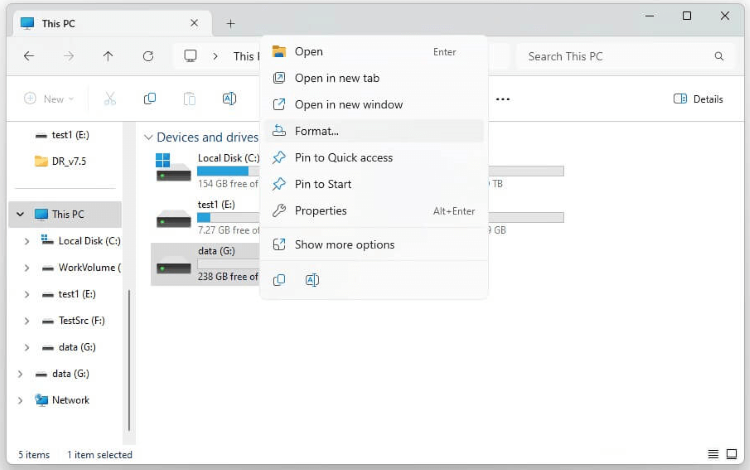Image resolution: width=750 pixels, height=470 pixels.
Task: Select This PC in navigation pane
Action: click(65, 214)
